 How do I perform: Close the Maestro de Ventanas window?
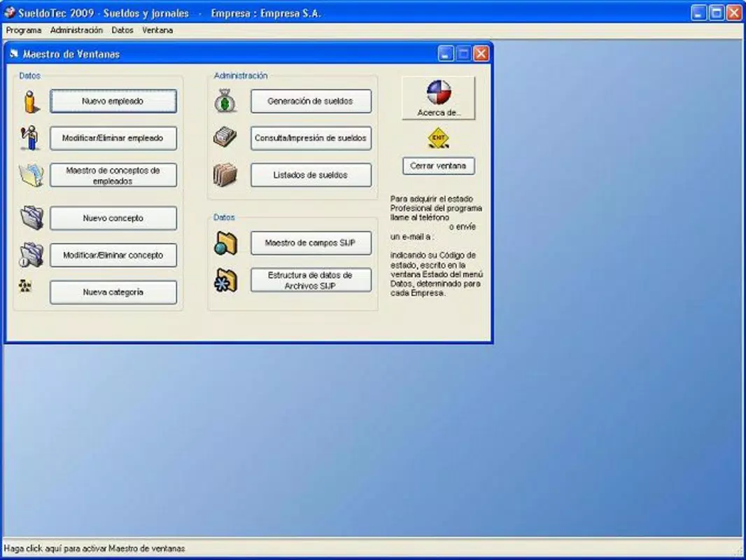coord(481,54)
